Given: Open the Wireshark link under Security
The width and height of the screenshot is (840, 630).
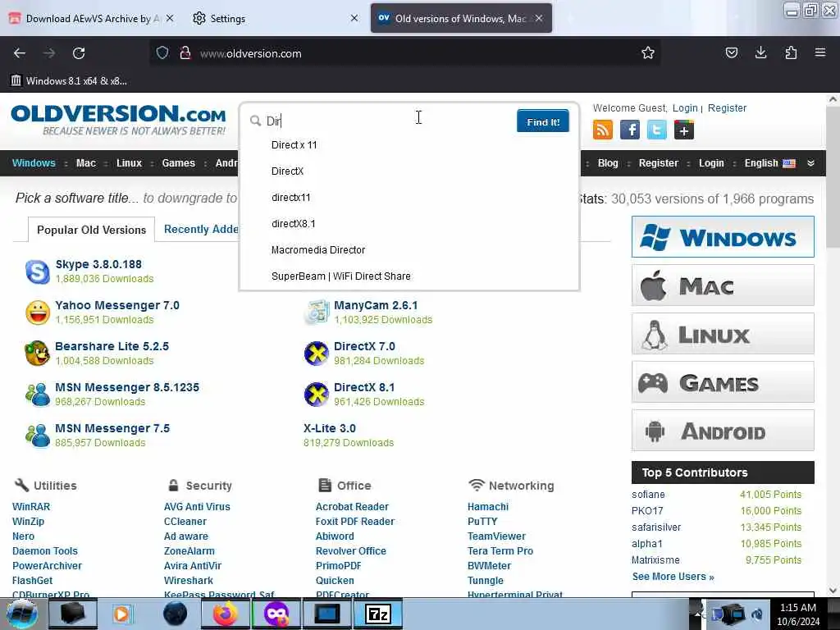Looking at the screenshot, I should (x=189, y=580).
